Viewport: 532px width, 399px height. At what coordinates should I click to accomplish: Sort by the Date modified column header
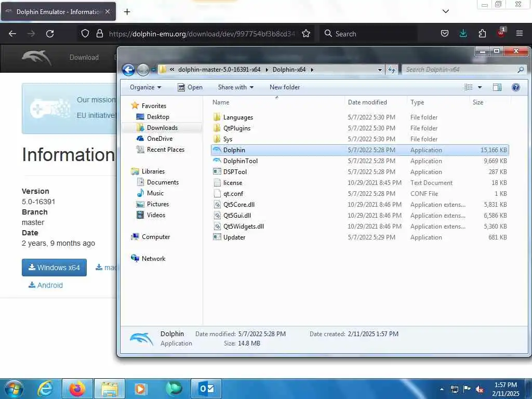[367, 102]
